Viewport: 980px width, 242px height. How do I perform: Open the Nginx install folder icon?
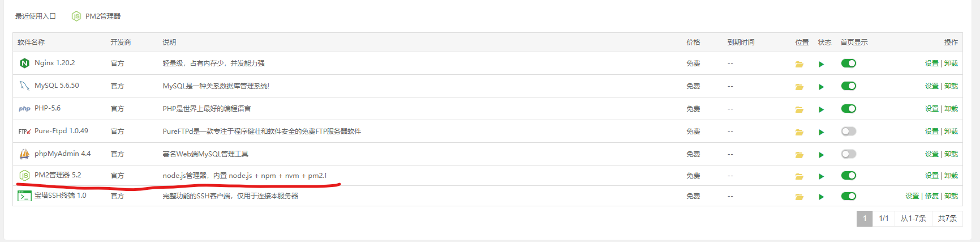[x=799, y=64]
